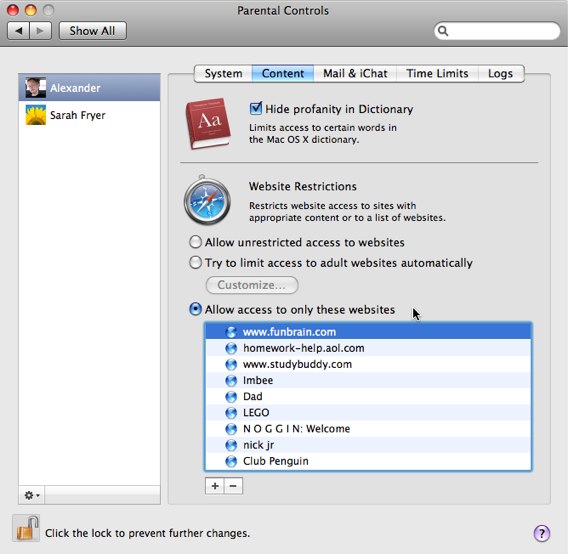Click Alexander's profile picture
568x554 pixels.
36,88
